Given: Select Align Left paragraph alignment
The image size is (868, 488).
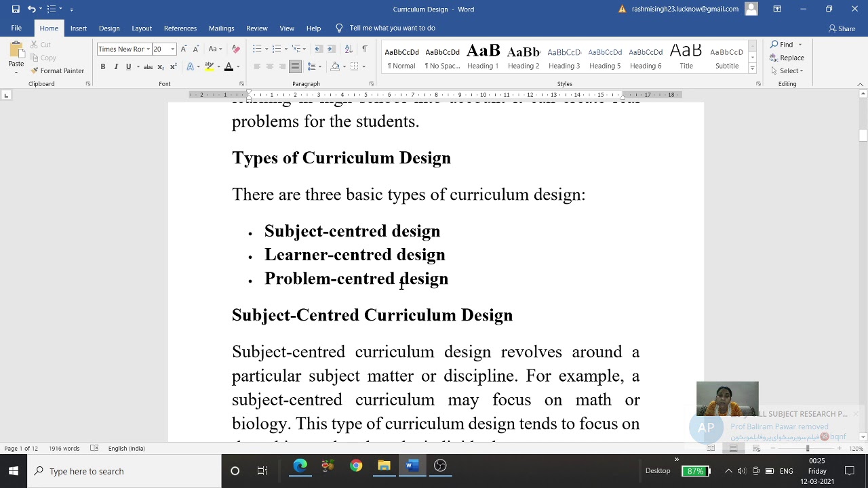Looking at the screenshot, I should 257,66.
